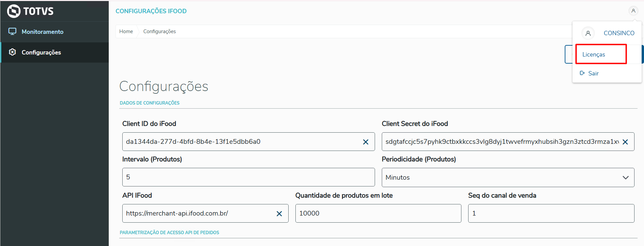Open the Minutos periodicity combo box
This screenshot has width=644, height=246.
[x=501, y=178]
